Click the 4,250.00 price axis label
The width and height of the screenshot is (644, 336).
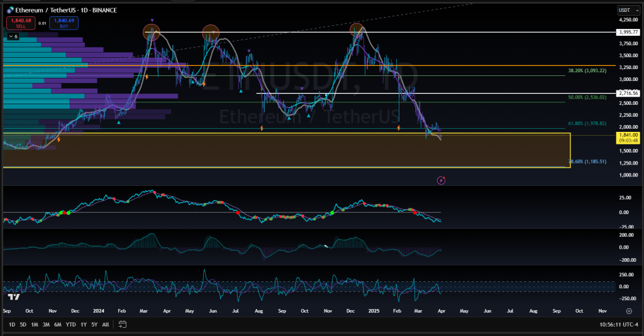coord(629,19)
